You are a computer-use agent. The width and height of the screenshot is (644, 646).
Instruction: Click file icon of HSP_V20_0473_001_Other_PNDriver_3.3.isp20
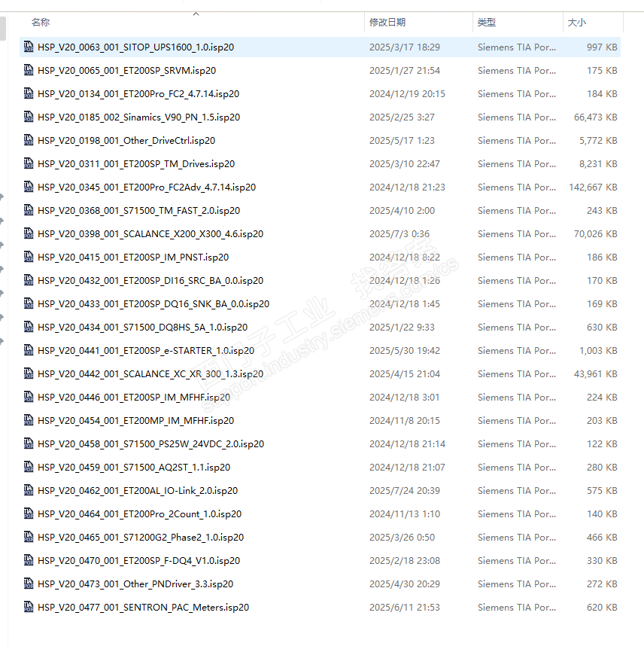(29, 584)
